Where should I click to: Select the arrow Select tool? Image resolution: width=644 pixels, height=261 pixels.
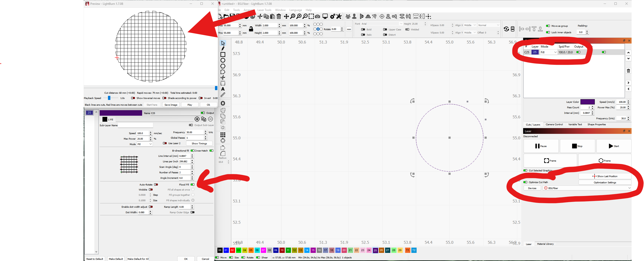click(223, 43)
